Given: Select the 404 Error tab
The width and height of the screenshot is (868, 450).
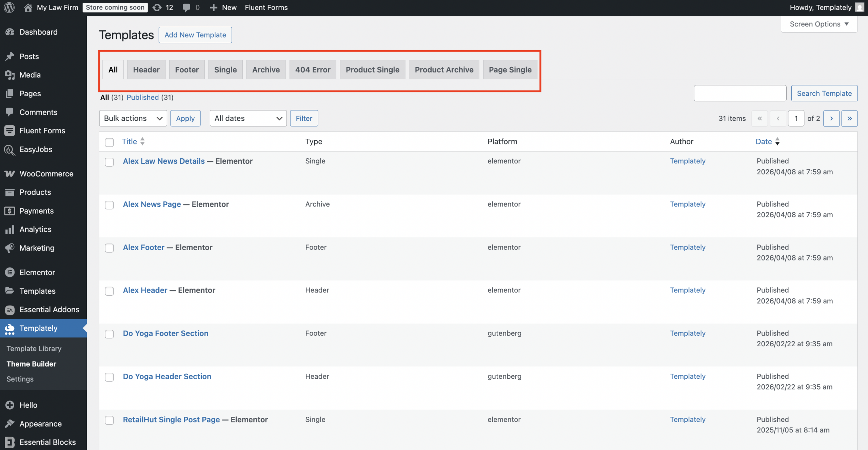Looking at the screenshot, I should coord(313,70).
